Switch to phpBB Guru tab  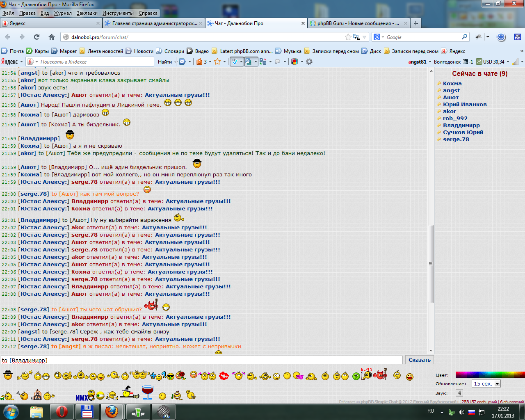point(356,23)
